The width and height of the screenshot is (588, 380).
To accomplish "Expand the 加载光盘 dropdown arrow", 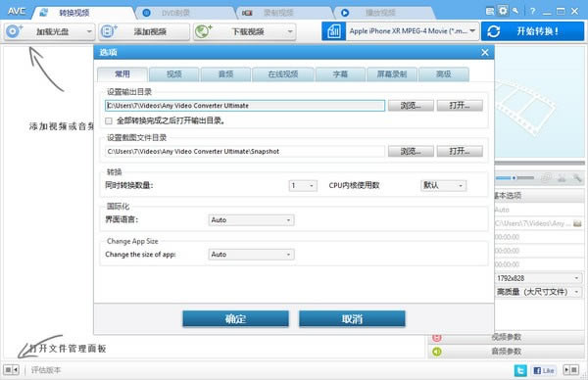I will coord(89,31).
